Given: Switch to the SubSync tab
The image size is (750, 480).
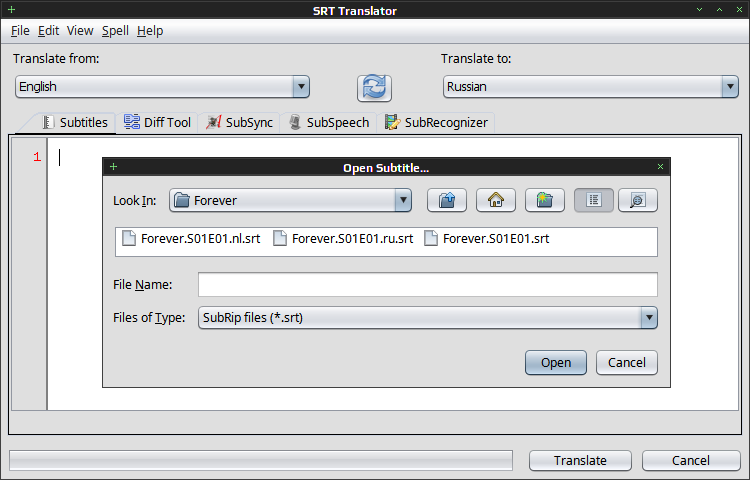Looking at the screenshot, I should (x=239, y=122).
